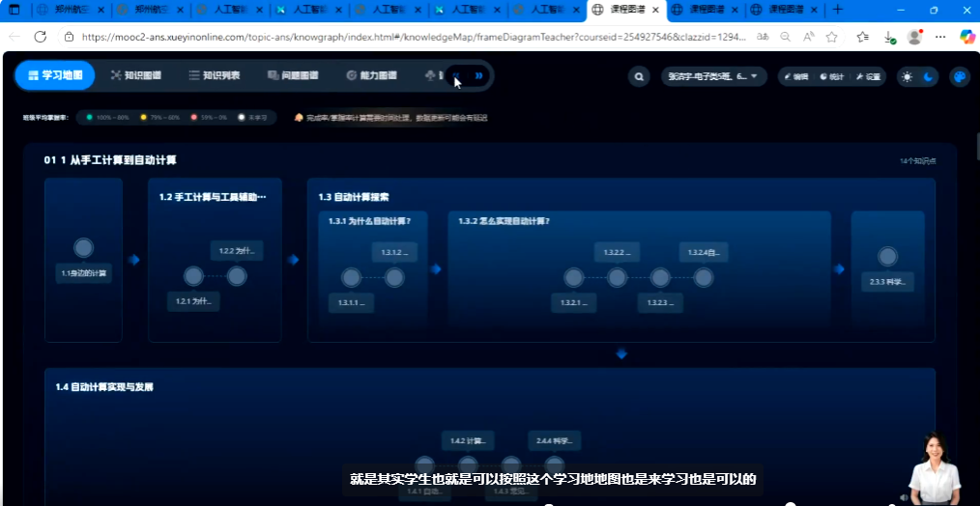Viewport: 980px width, 506px height.
Task: Open the 1.1 身边的计算 knowledge node
Action: 84,249
